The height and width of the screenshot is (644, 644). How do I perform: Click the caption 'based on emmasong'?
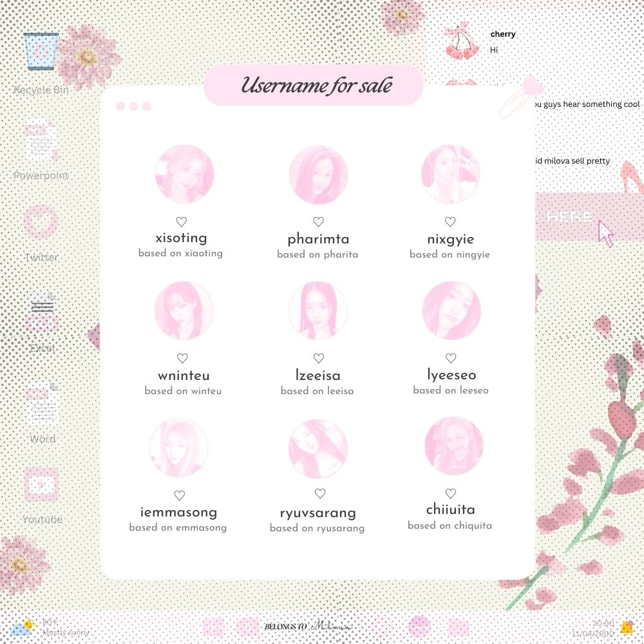178,527
